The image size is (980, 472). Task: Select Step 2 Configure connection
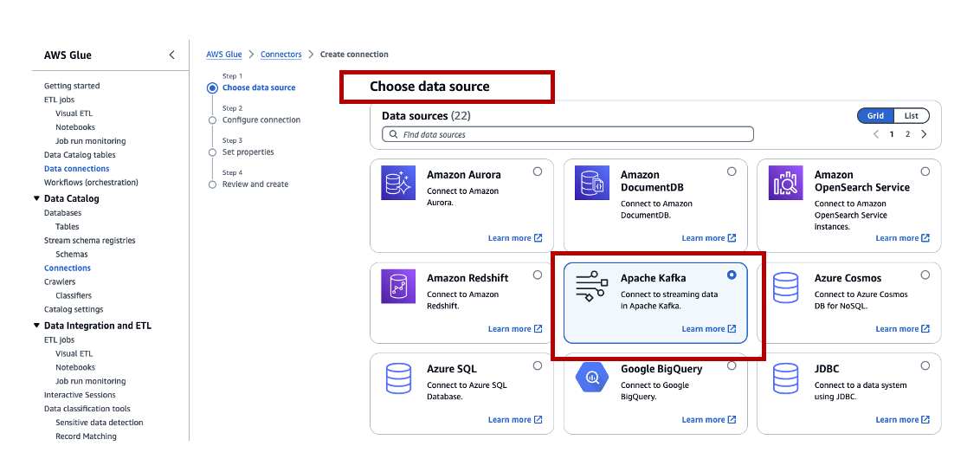click(261, 120)
